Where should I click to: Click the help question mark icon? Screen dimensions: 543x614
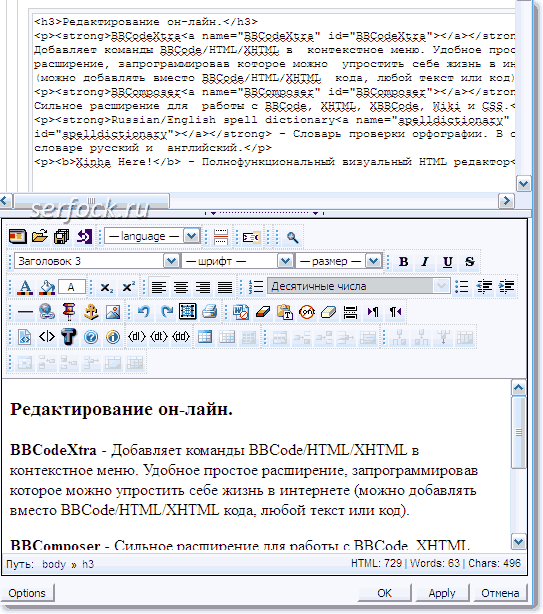(x=91, y=337)
